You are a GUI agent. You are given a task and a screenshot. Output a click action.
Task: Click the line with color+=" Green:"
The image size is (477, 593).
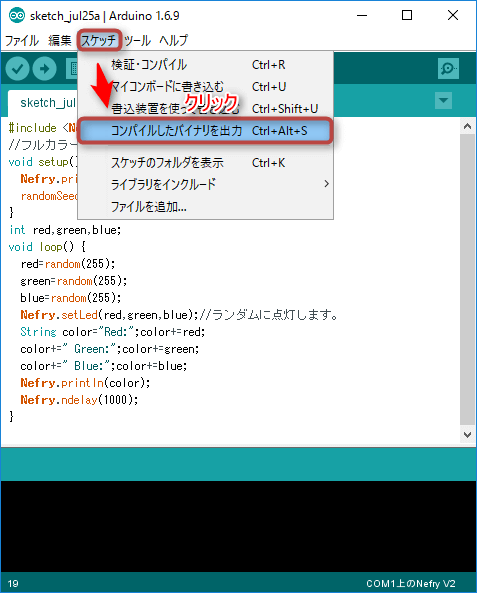point(110,349)
